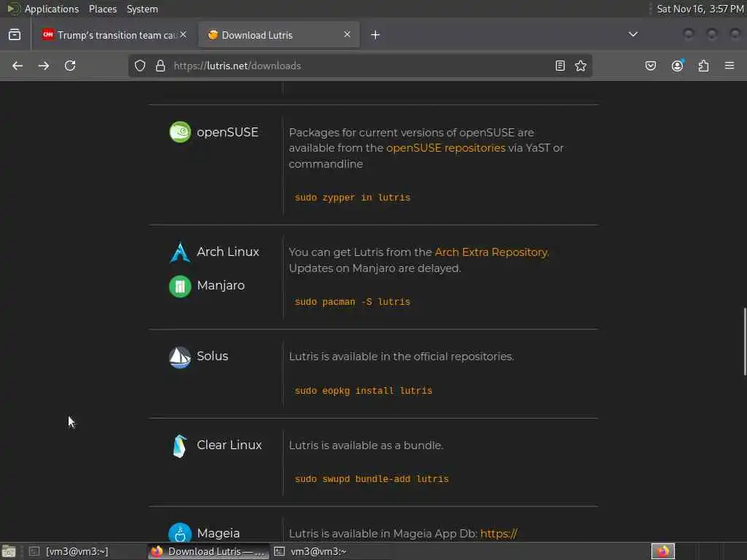
Task: Click the Solus heading text
Action: pyautogui.click(x=212, y=356)
